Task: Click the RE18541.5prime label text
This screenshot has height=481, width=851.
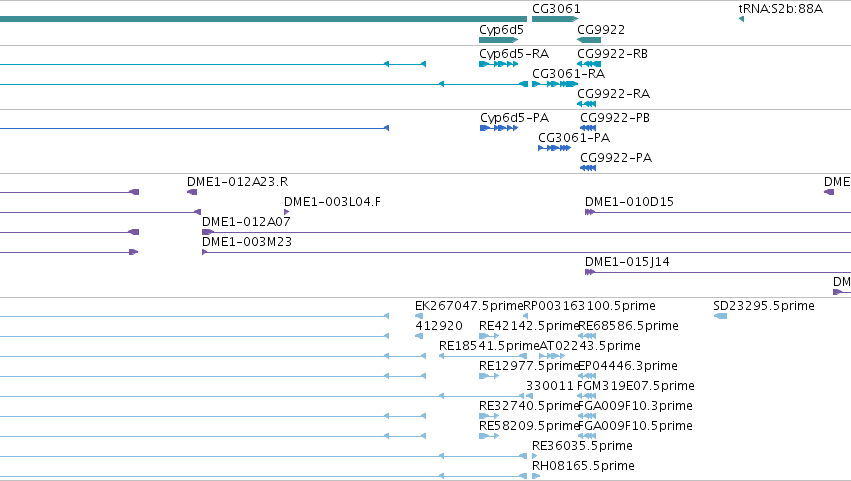Action: pos(489,346)
